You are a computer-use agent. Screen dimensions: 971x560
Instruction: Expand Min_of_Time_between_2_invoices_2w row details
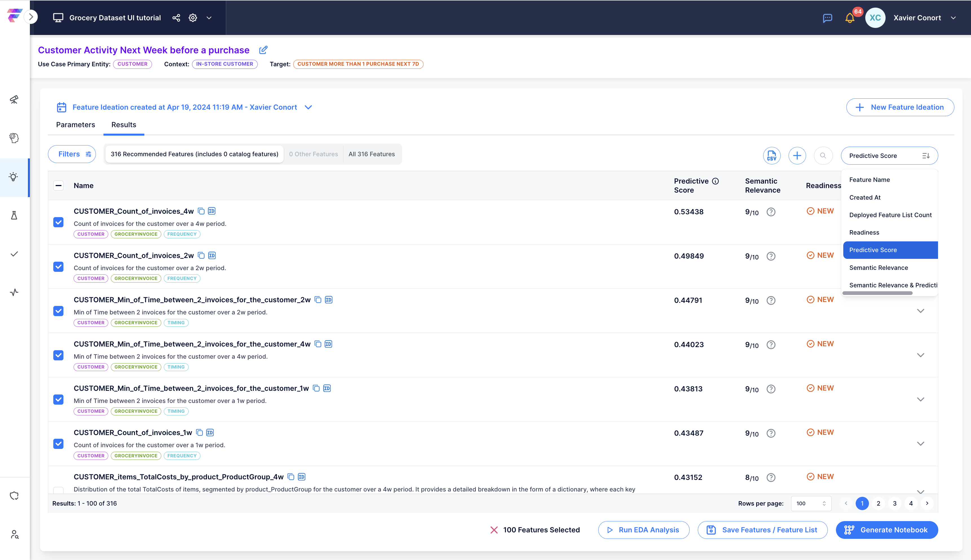(x=921, y=311)
